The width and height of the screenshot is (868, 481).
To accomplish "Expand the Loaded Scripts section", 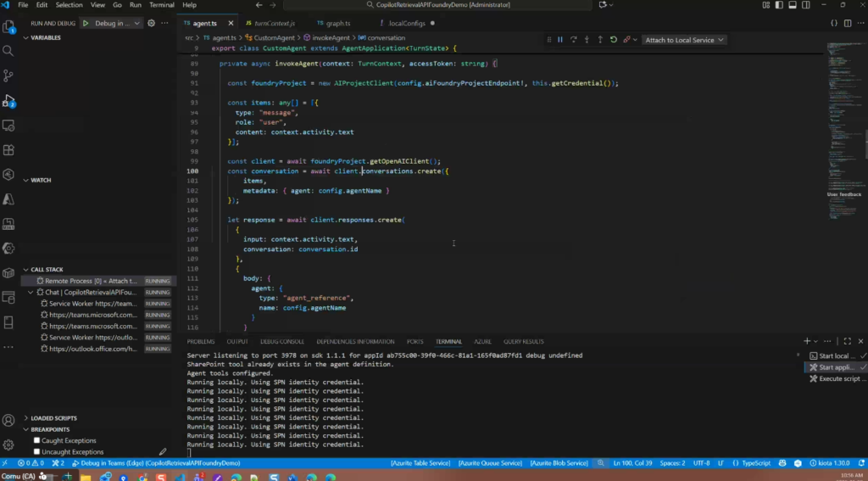I will [53, 418].
